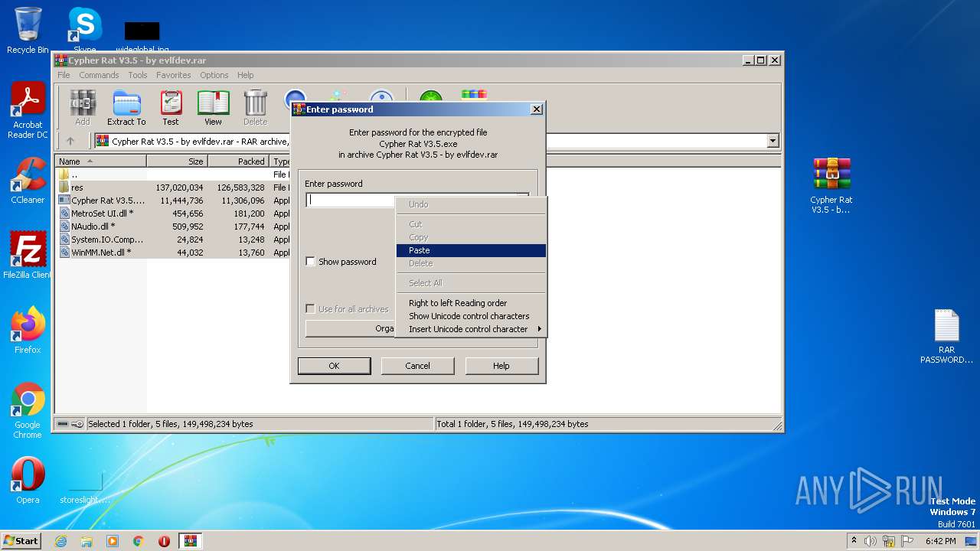Click into the Enter password input field
Viewport: 980px width, 551px height.
coord(351,200)
